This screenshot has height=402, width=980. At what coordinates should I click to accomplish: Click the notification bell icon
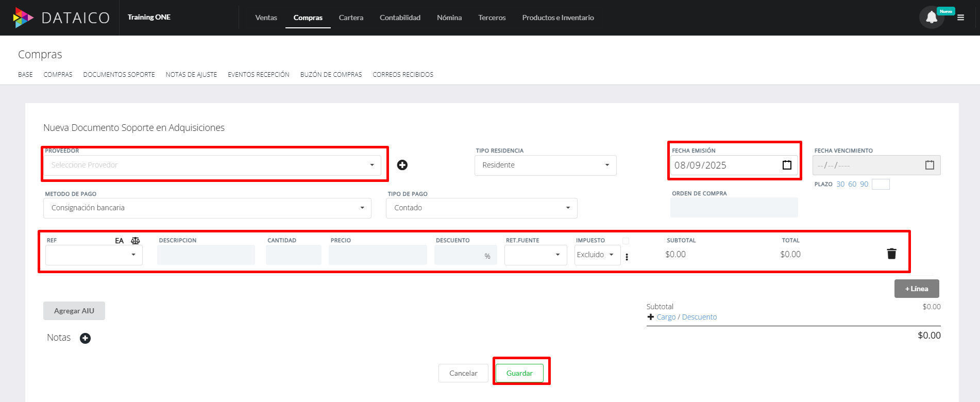931,18
